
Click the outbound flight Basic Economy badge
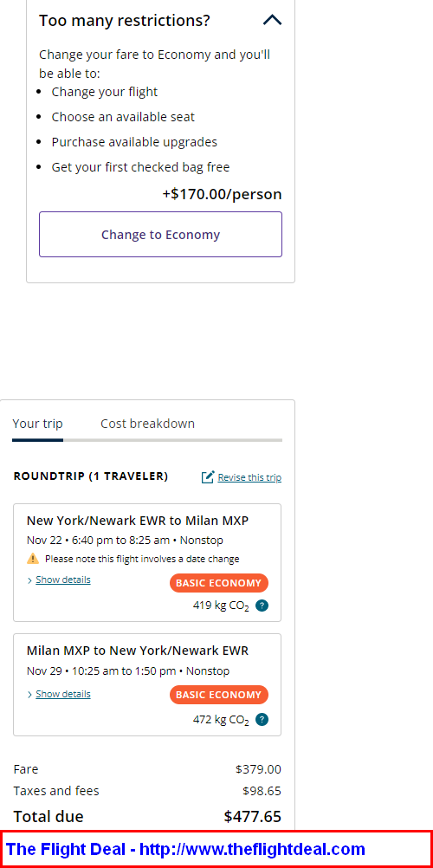tap(219, 583)
